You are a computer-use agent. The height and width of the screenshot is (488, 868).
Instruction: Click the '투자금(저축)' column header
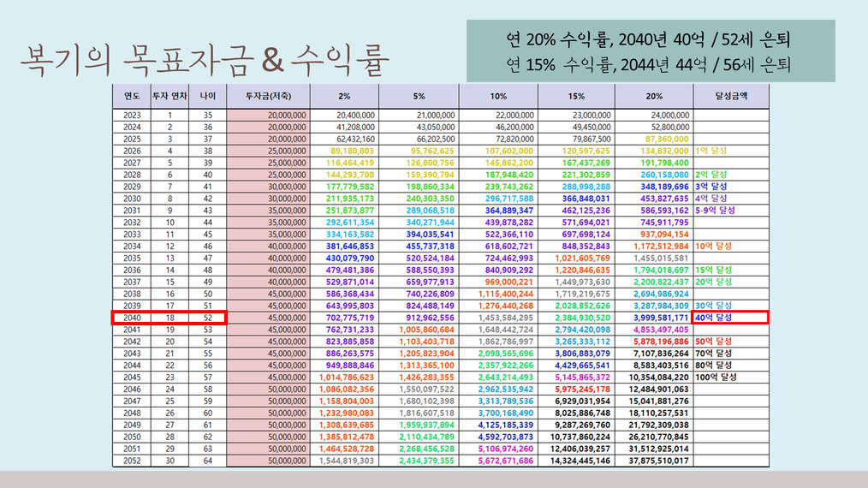coord(269,97)
